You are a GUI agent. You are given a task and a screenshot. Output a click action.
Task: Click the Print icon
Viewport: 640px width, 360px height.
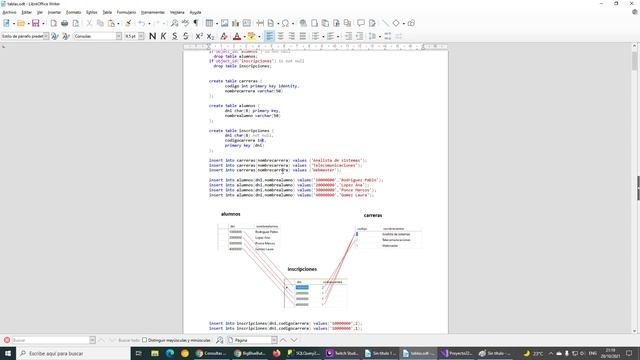click(x=64, y=23)
